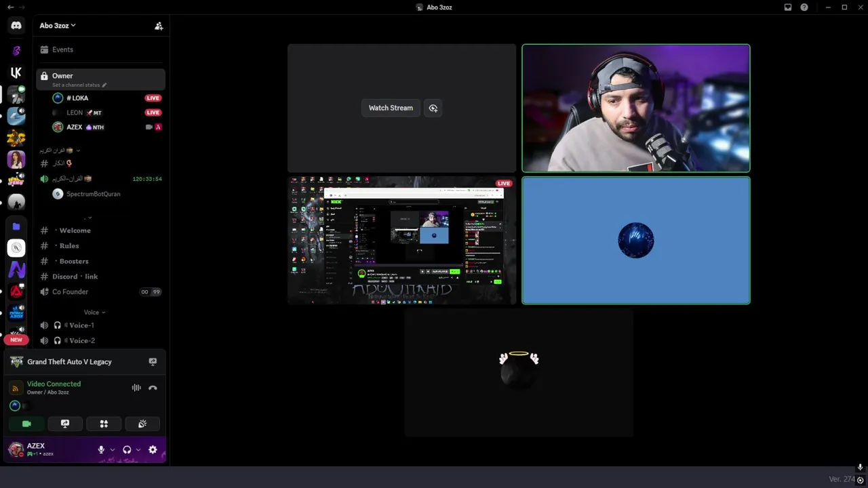
Task: Open the اذكار text channel
Action: (100, 163)
